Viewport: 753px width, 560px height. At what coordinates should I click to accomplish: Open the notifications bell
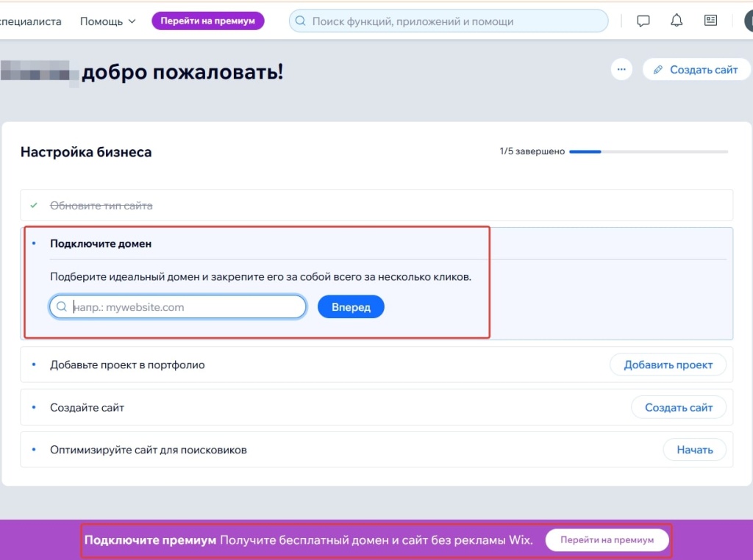(x=677, y=20)
